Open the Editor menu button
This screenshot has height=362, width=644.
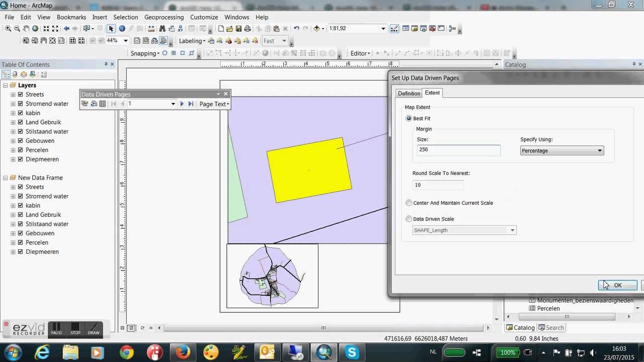[x=360, y=53]
